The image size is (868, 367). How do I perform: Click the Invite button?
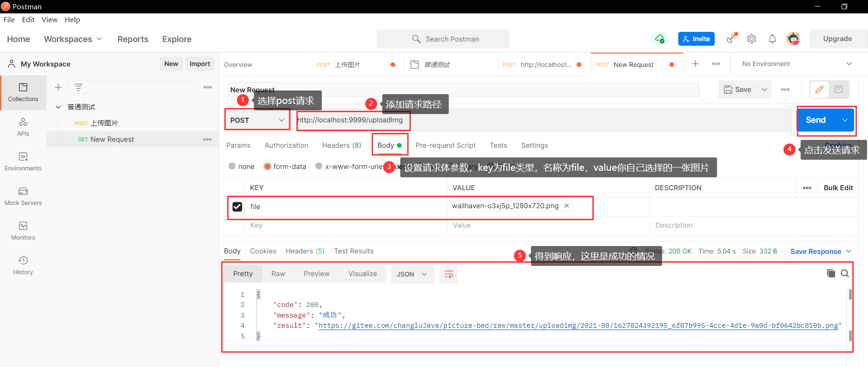[x=696, y=39]
